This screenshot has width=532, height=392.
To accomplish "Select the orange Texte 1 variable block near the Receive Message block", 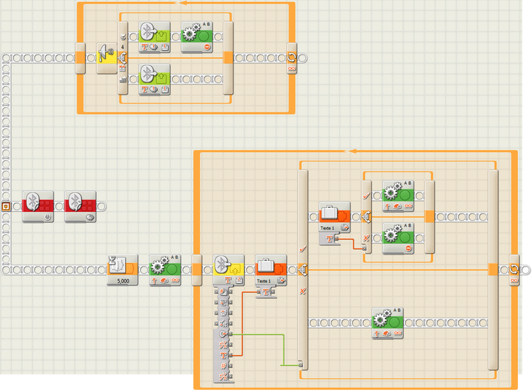I will 271,268.
